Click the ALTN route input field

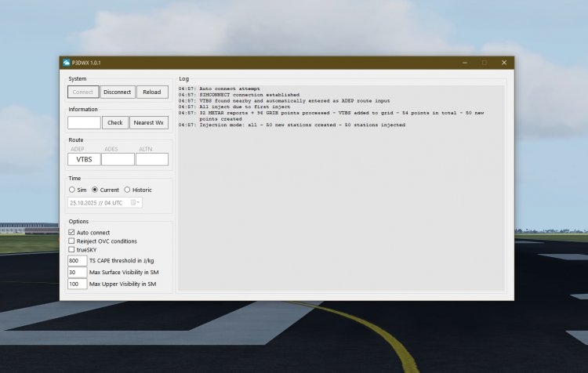pos(151,159)
